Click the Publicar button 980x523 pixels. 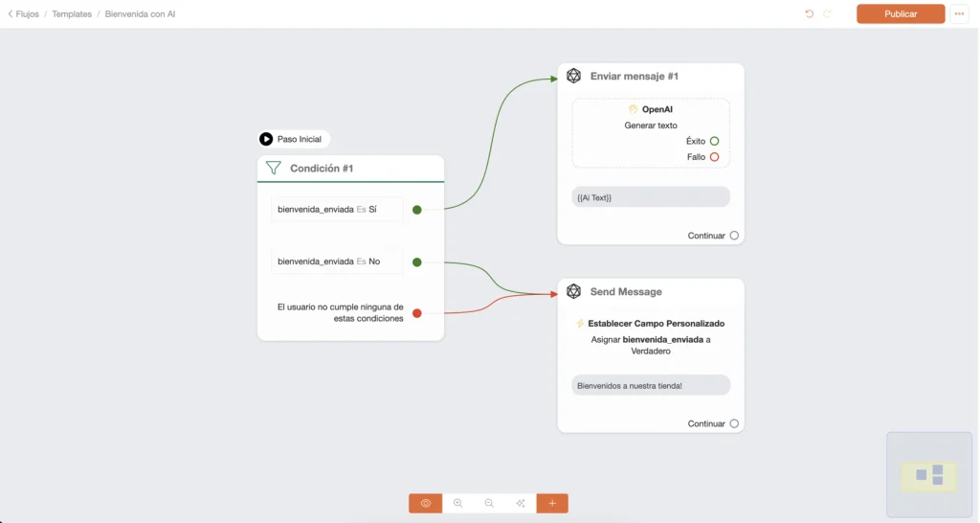tap(901, 13)
